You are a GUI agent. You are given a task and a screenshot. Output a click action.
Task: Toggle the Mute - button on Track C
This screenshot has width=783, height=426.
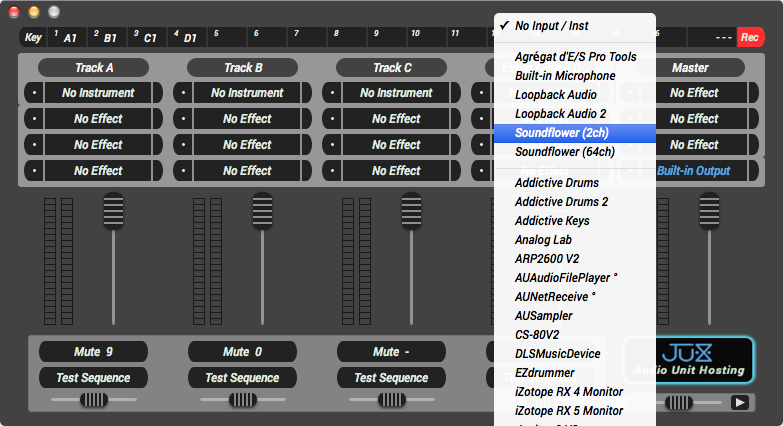pyautogui.click(x=391, y=352)
